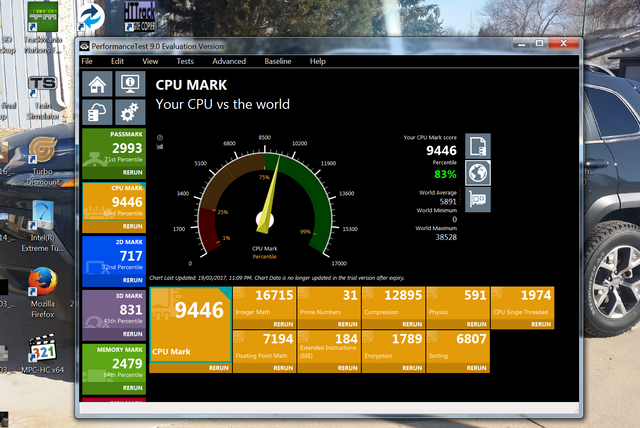Select the PassMark 2993 score tile
Image resolution: width=640 pixels, height=428 pixels.
pyautogui.click(x=114, y=149)
